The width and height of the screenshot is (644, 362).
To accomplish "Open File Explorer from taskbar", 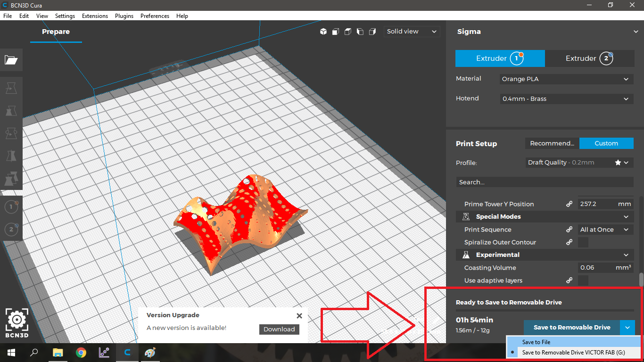I will (x=58, y=352).
